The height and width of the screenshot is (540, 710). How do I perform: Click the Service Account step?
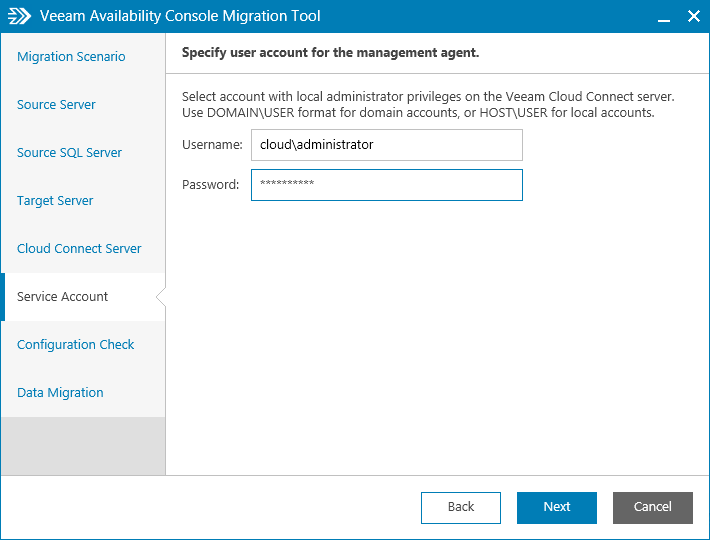coord(63,297)
